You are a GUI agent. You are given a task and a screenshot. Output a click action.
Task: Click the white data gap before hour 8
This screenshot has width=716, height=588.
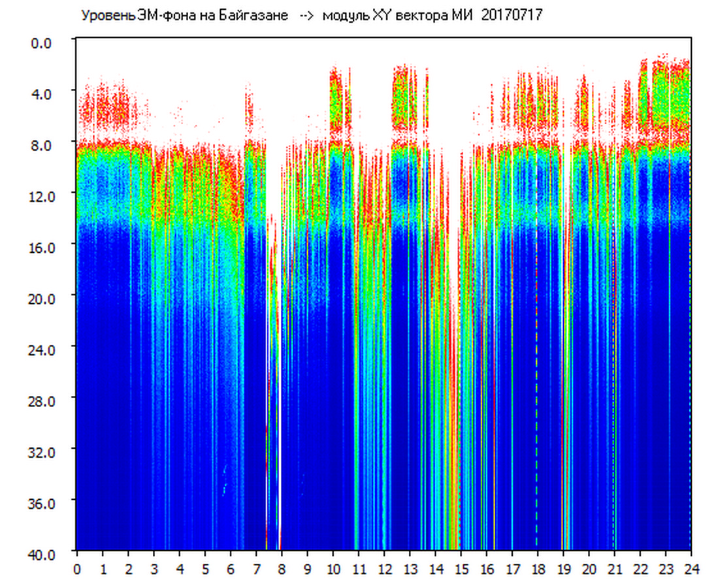[279, 392]
